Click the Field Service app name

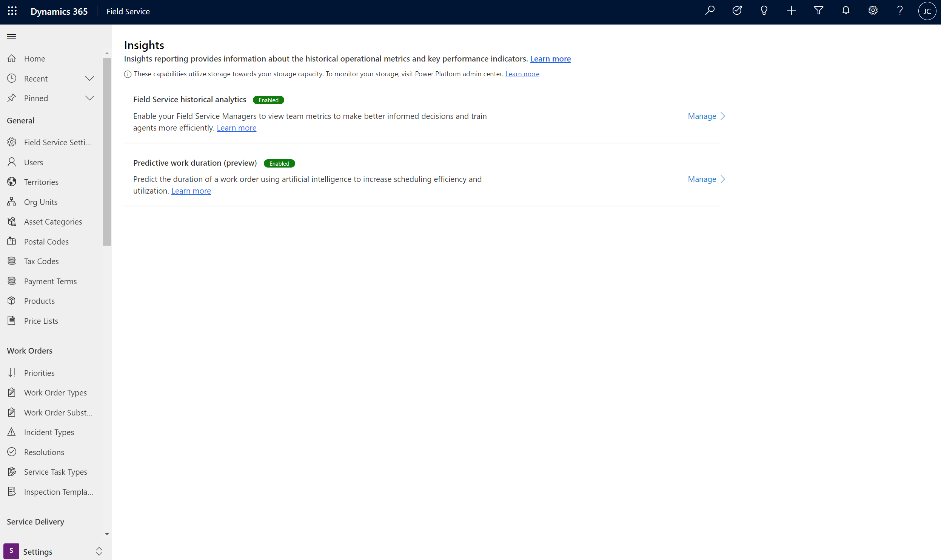pyautogui.click(x=128, y=11)
